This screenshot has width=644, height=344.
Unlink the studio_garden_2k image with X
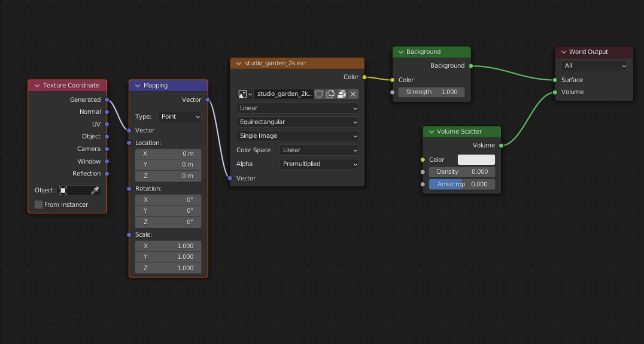click(x=353, y=94)
